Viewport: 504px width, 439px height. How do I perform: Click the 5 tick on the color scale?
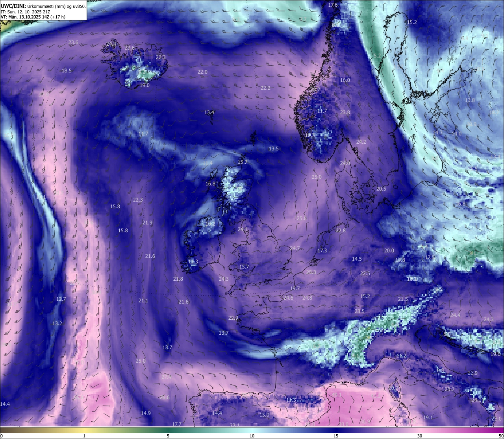(168, 436)
